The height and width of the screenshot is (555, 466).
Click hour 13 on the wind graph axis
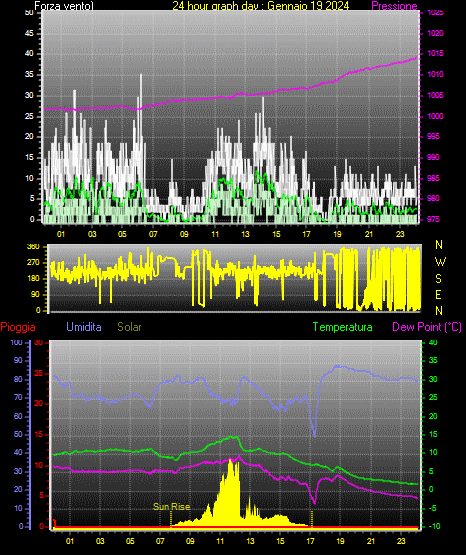(x=245, y=234)
